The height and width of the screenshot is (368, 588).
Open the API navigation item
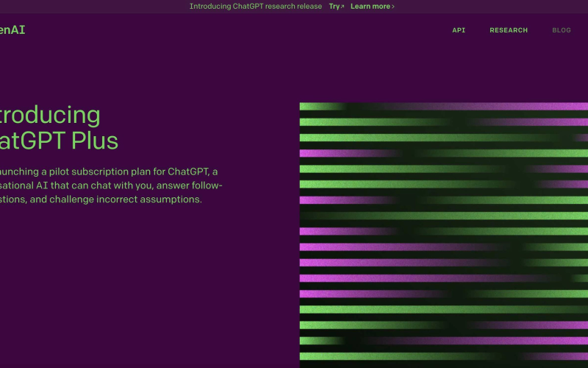(459, 30)
